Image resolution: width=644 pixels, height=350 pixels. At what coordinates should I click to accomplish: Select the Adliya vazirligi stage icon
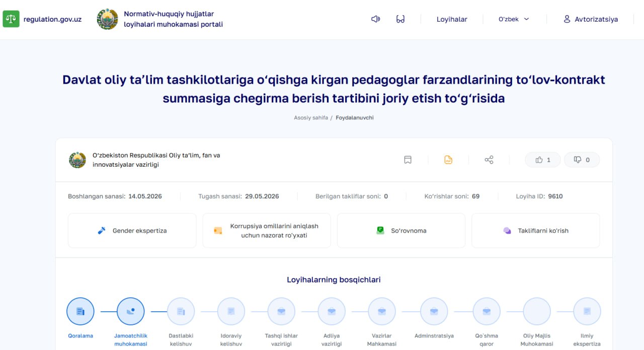click(332, 311)
